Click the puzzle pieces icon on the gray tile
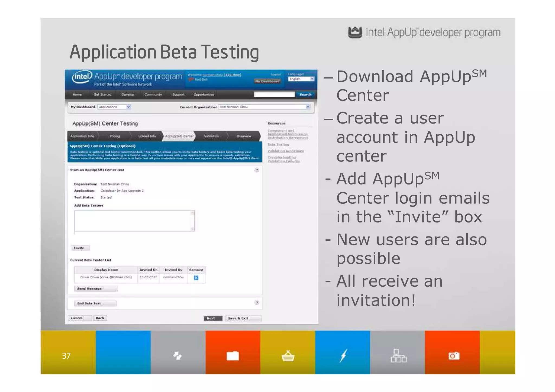This screenshot has height=392, width=555. click(x=178, y=356)
